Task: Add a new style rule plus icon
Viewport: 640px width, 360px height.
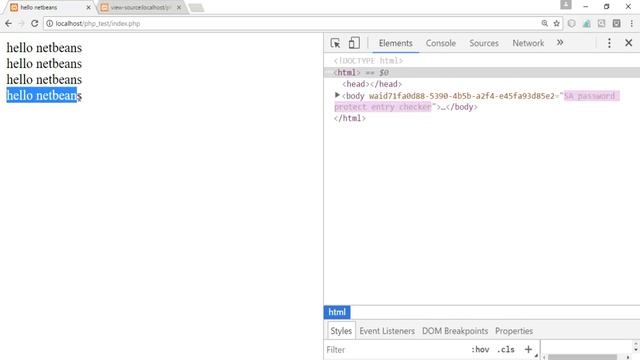Action: (x=528, y=349)
